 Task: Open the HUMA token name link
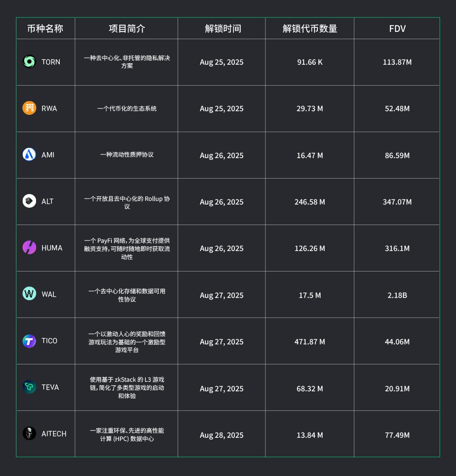coord(52,248)
